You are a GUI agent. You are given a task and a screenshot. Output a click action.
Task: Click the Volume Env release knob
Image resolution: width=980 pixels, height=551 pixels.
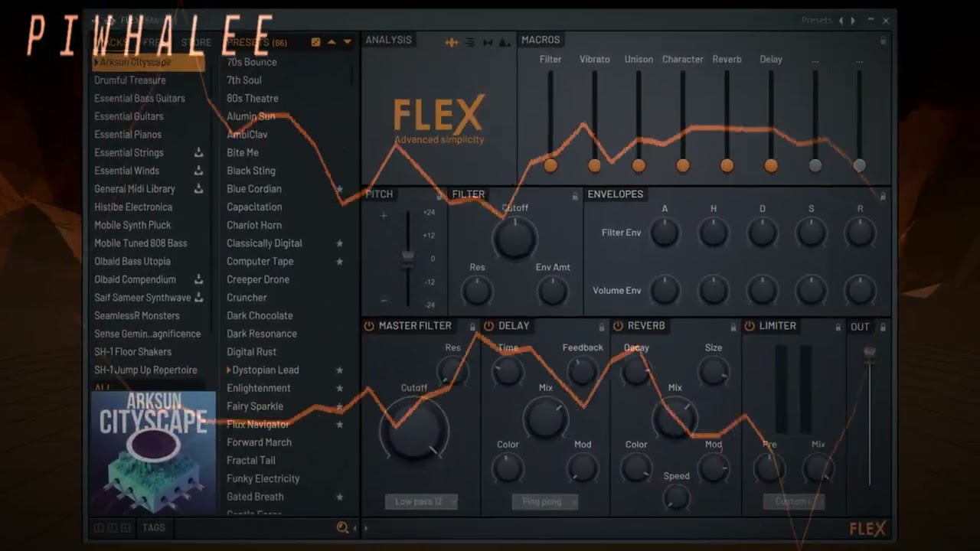click(860, 290)
